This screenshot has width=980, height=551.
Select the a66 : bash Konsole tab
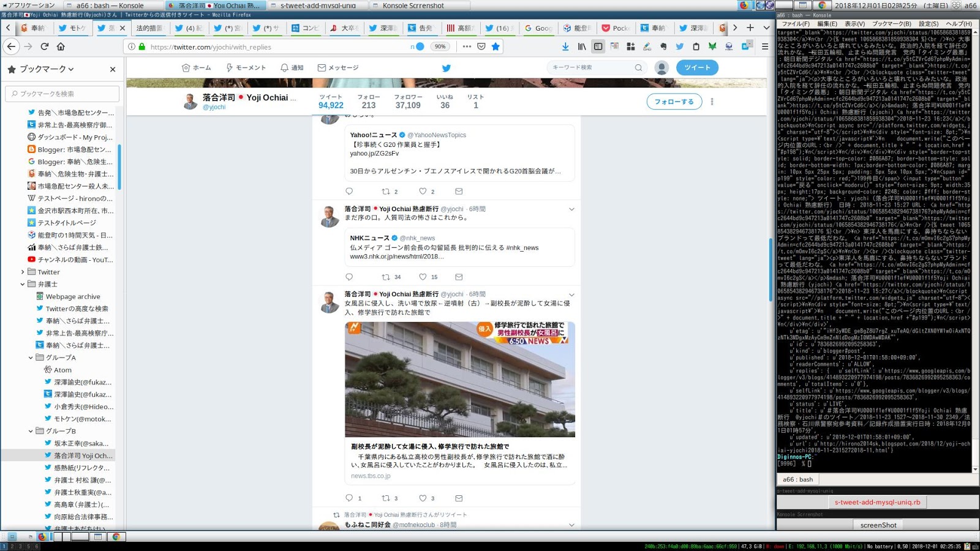[x=798, y=479]
